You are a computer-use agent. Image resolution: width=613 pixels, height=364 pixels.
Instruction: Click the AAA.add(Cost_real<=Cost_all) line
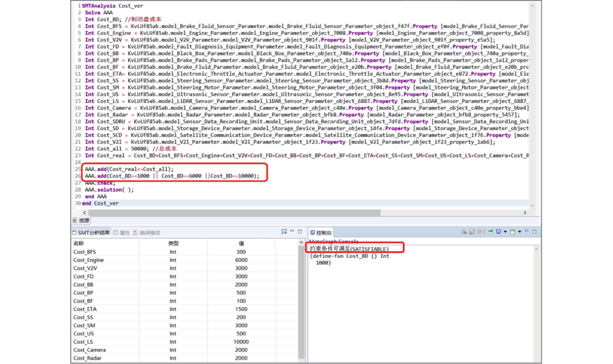[x=129, y=169]
